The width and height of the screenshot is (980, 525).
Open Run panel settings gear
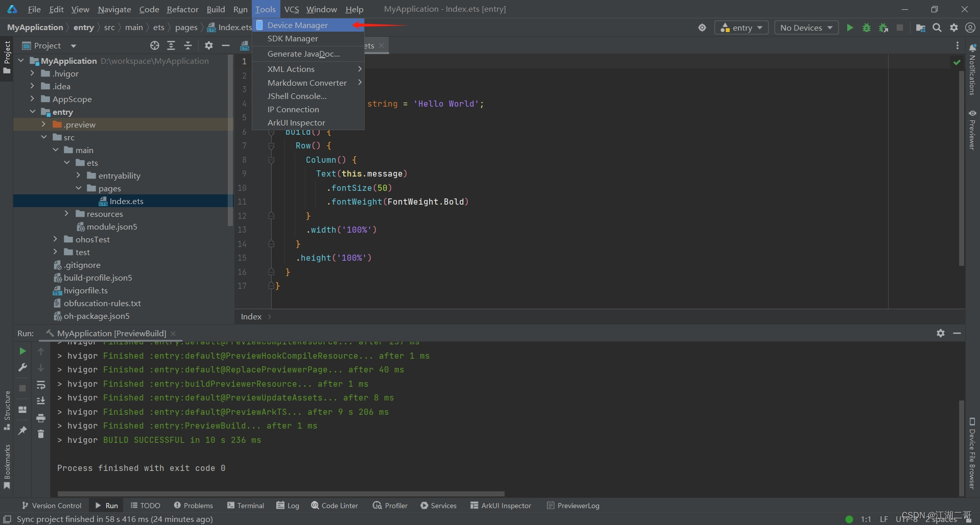pos(941,333)
